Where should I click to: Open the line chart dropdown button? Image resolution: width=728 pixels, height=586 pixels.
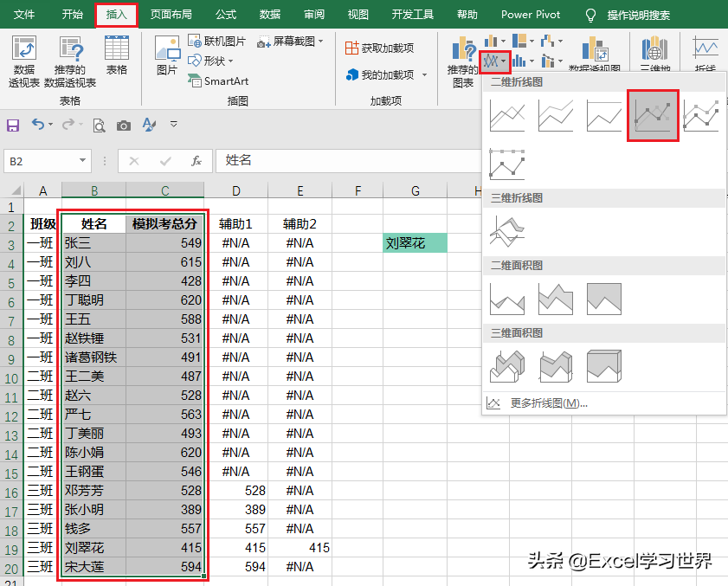click(x=495, y=61)
